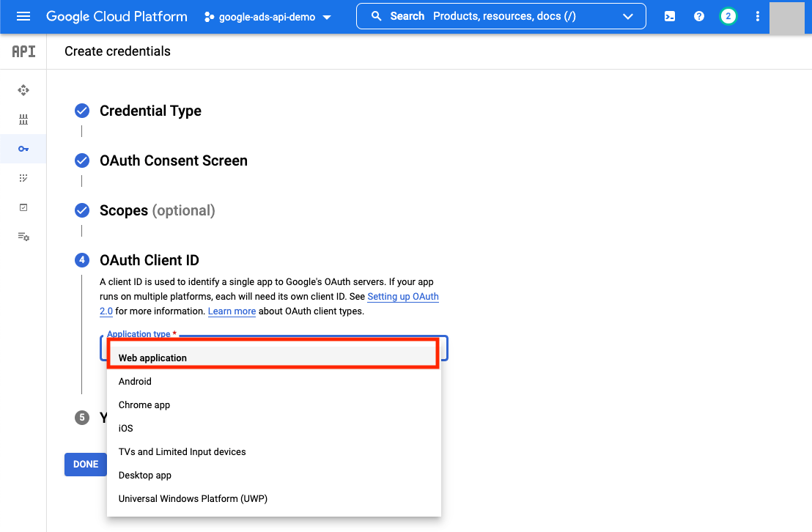Click the Create credentials page title

(x=117, y=51)
